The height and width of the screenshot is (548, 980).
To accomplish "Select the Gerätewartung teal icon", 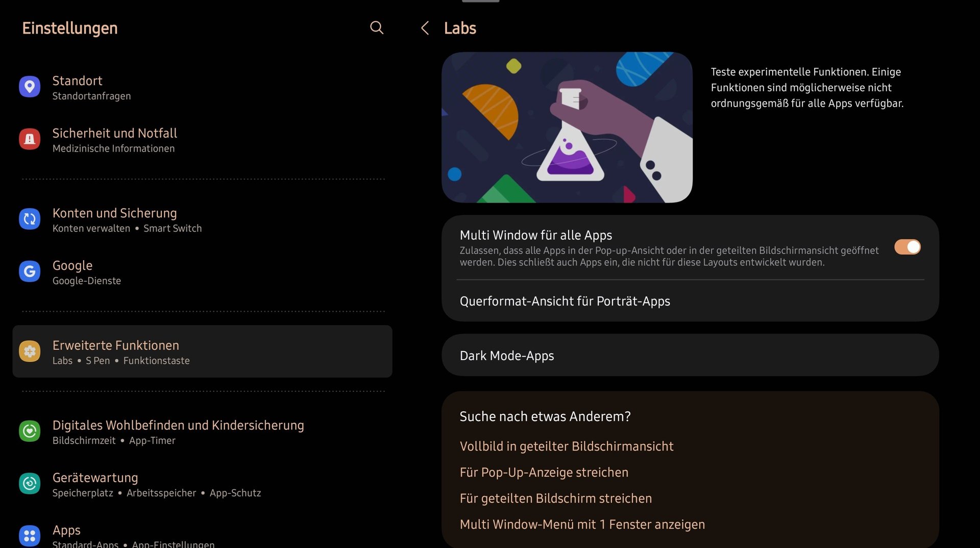I will 30,484.
